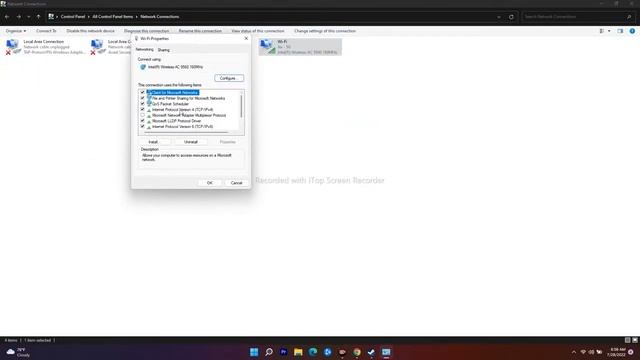Select the Wi-Fi network connection icon
This screenshot has height=360, width=640.
pos(268,46)
